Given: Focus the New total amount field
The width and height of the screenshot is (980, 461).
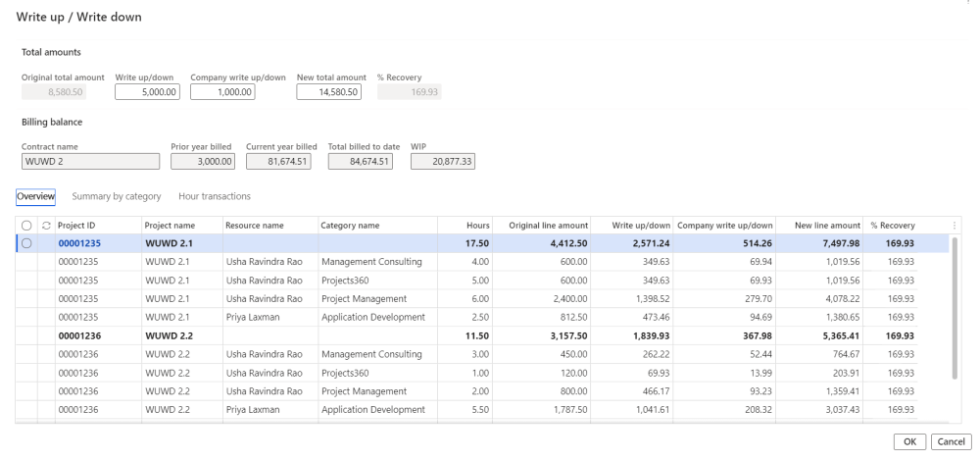Looking at the screenshot, I should 329,92.
